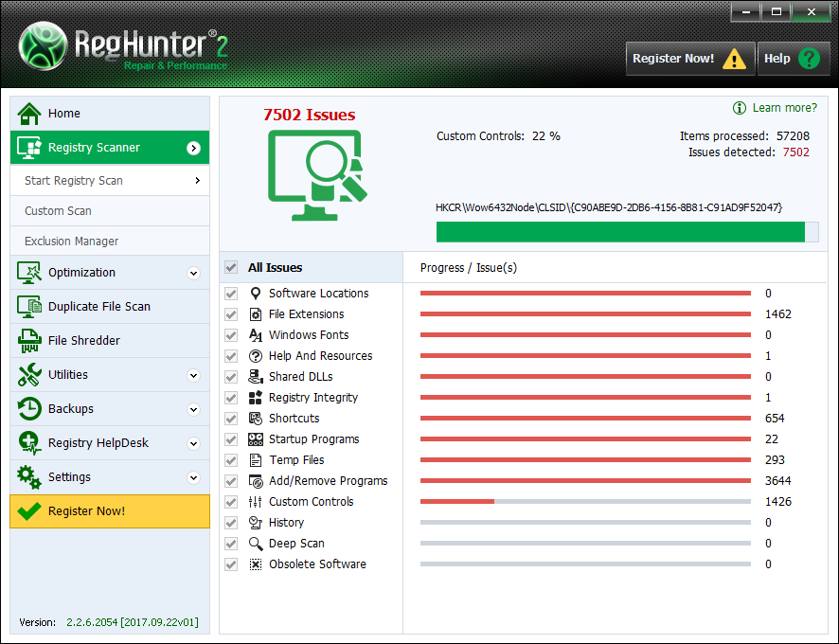The width and height of the screenshot is (839, 644).
Task: Toggle the All Issues checkbox
Action: click(231, 267)
